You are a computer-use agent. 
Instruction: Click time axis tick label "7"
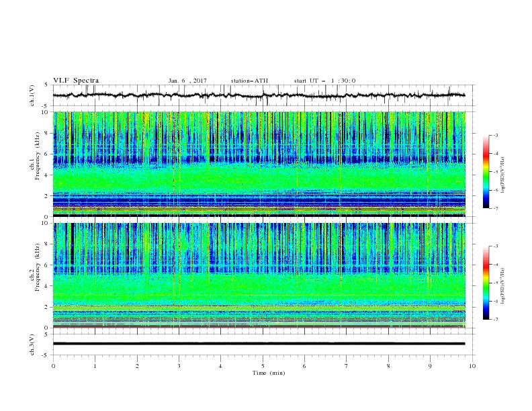tap(347, 366)
